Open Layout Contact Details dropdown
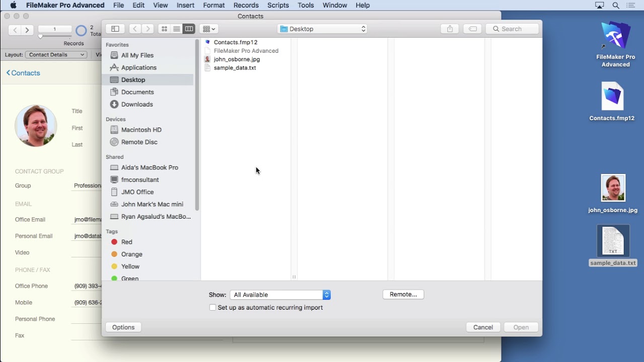Viewport: 644px width, 362px height. point(56,55)
